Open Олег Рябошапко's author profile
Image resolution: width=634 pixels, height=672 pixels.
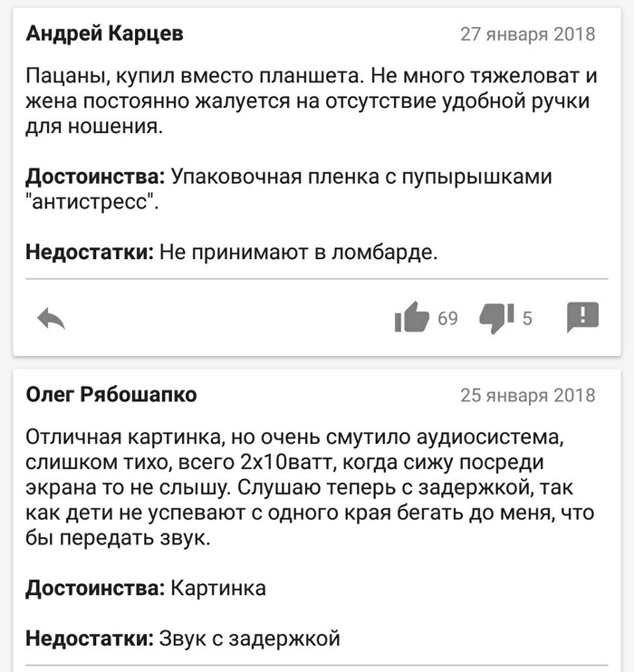110,395
